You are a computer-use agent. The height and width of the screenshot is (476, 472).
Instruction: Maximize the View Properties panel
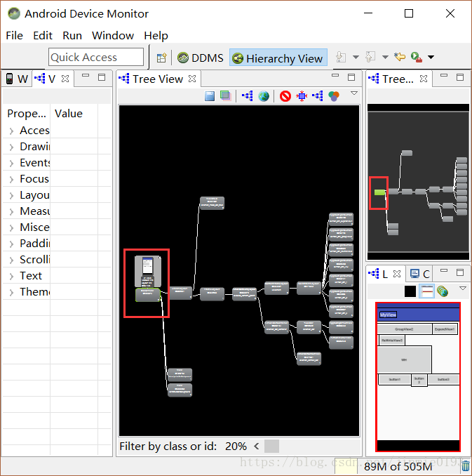click(x=102, y=77)
